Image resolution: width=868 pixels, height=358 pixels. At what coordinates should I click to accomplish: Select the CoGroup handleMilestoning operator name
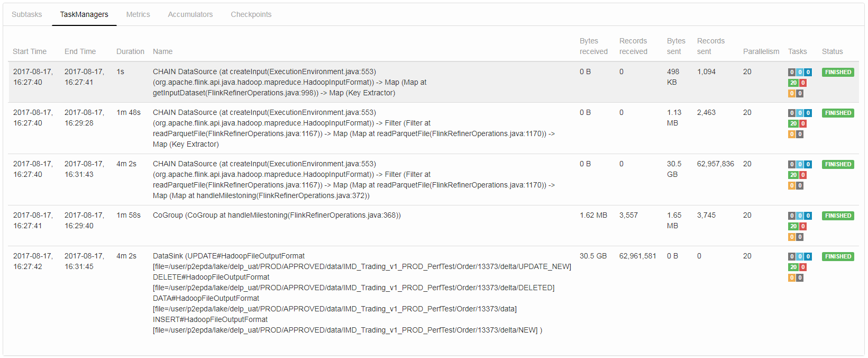click(x=277, y=215)
